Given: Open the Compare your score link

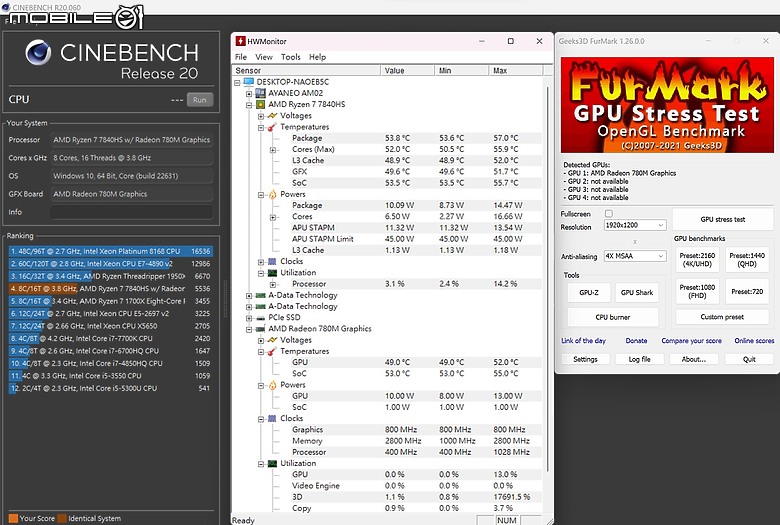Looking at the screenshot, I should [691, 340].
